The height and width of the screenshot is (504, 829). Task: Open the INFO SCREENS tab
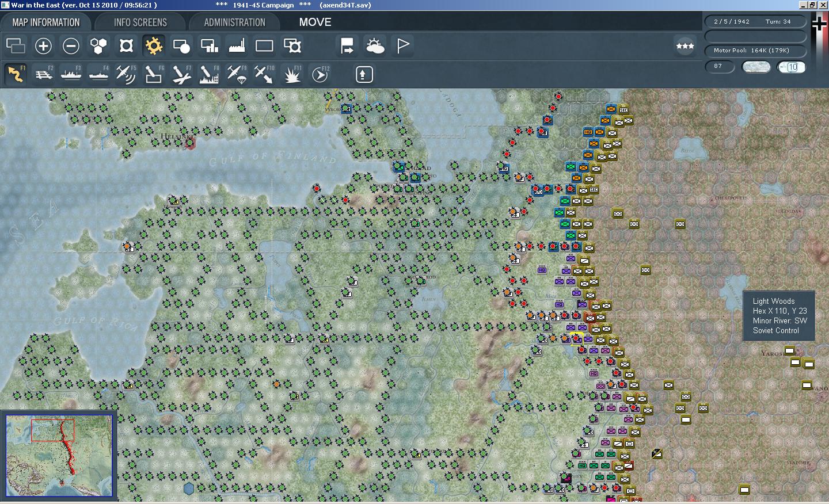pos(140,22)
